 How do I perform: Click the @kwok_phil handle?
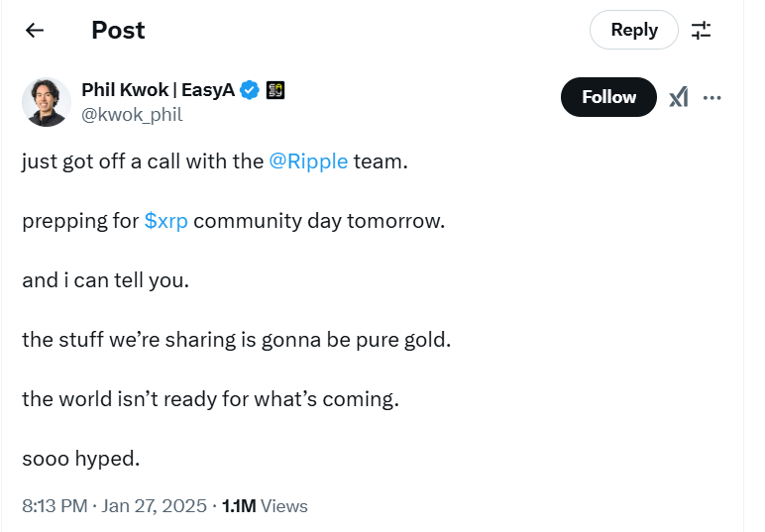[132, 115]
